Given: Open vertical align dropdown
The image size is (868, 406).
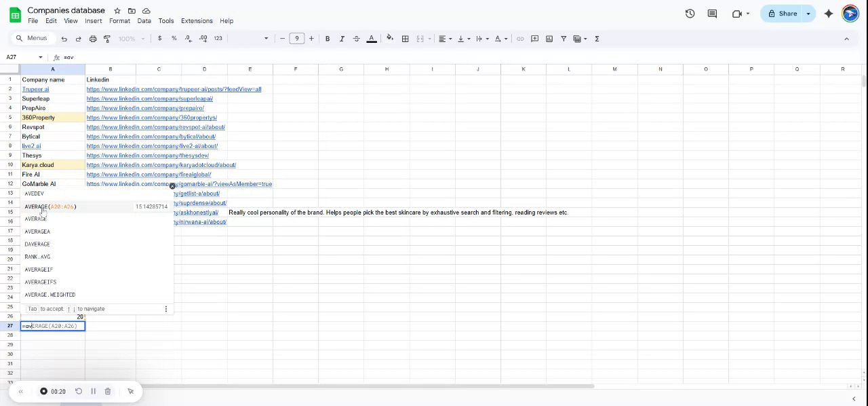Looking at the screenshot, I should click(x=463, y=39).
